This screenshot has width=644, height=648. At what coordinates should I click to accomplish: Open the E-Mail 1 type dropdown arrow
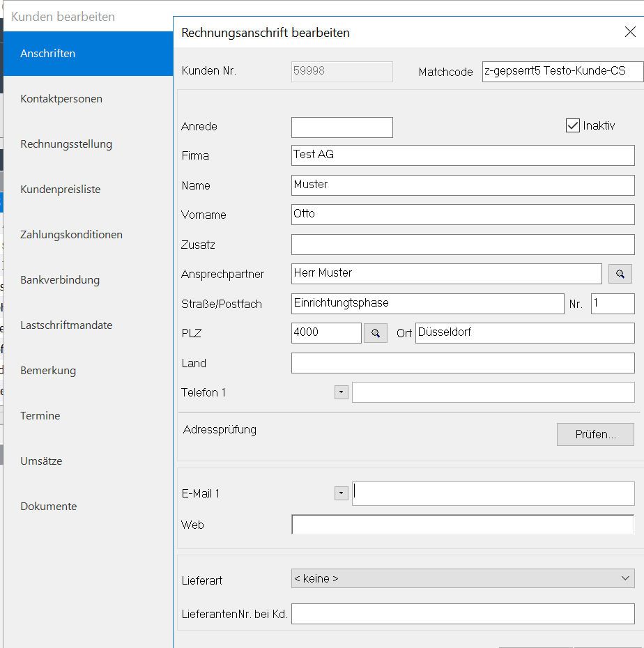coord(341,493)
